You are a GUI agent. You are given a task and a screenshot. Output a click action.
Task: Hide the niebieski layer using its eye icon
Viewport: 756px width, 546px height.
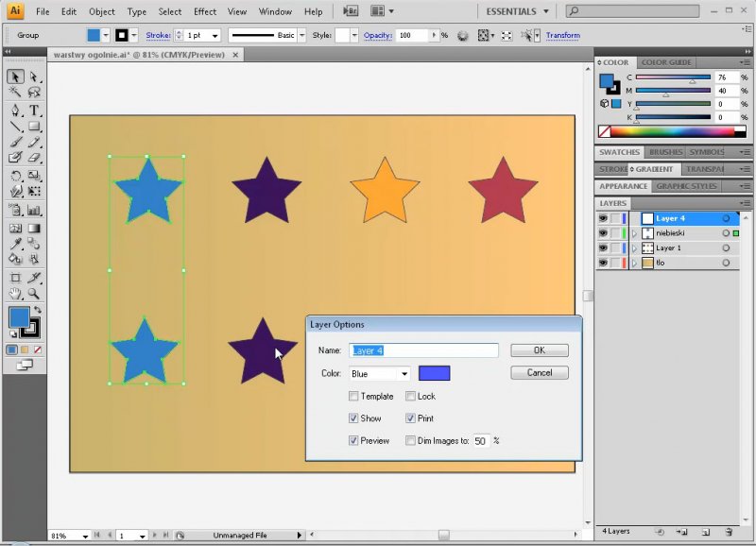click(x=603, y=233)
